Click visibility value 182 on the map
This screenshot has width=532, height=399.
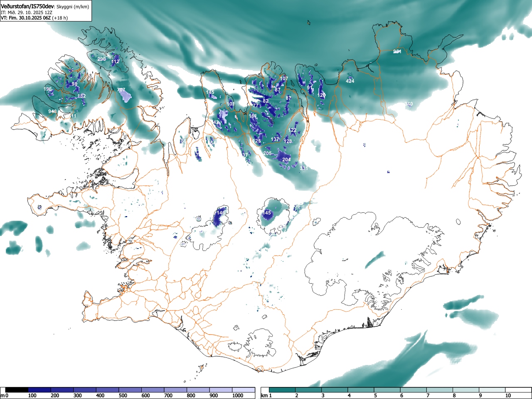tap(81, 96)
